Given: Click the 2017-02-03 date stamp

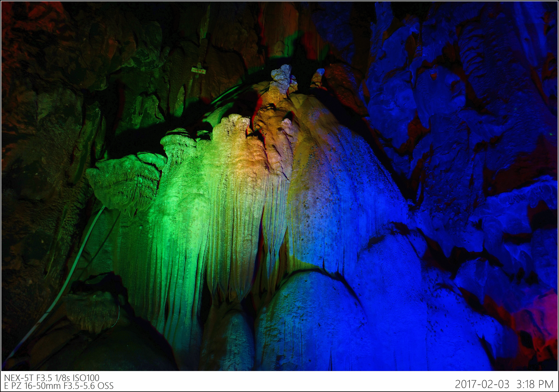Looking at the screenshot, I should 482,384.
